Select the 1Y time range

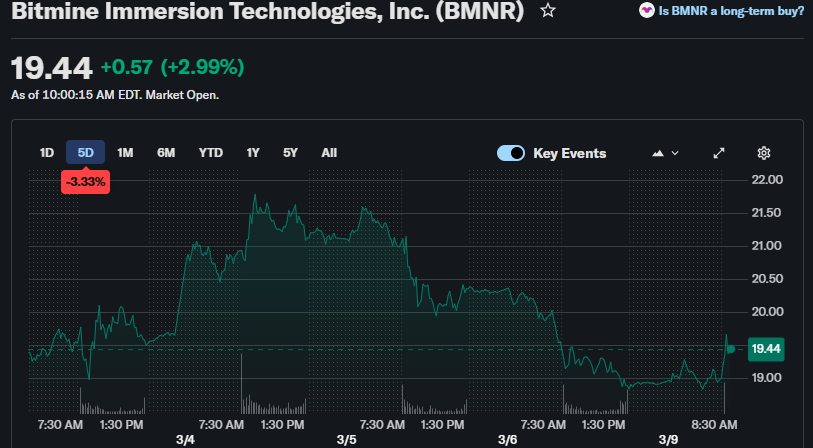(253, 153)
